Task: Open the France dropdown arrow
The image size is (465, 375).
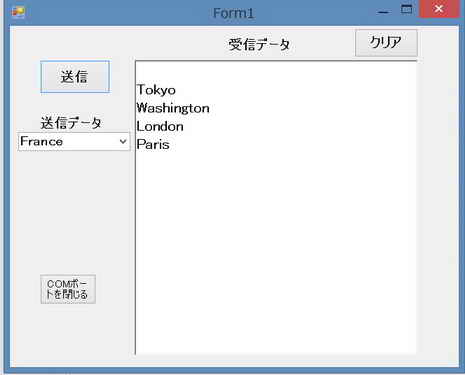Action: [x=123, y=141]
